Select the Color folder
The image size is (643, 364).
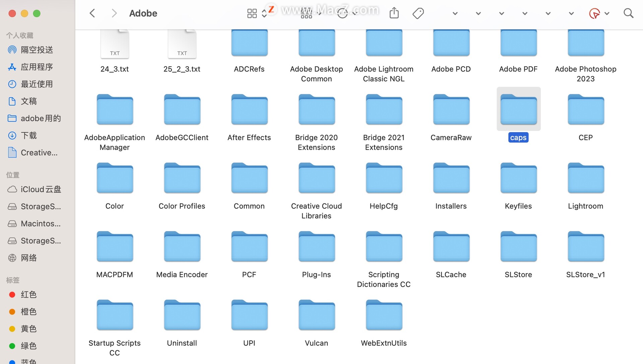(x=115, y=178)
